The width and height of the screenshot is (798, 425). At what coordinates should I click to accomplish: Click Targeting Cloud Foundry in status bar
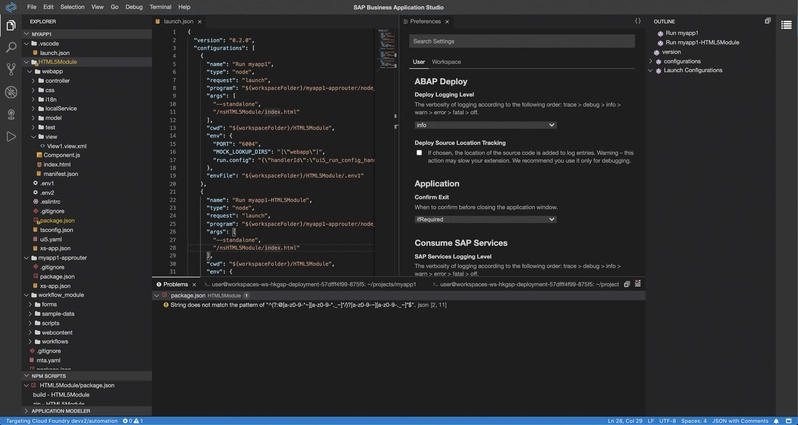tap(62, 421)
